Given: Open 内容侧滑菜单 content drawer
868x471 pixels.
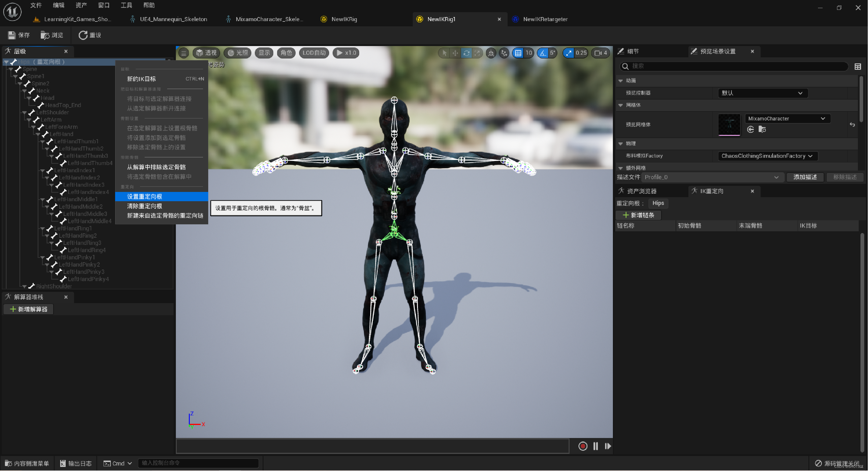Looking at the screenshot, I should click(27, 463).
